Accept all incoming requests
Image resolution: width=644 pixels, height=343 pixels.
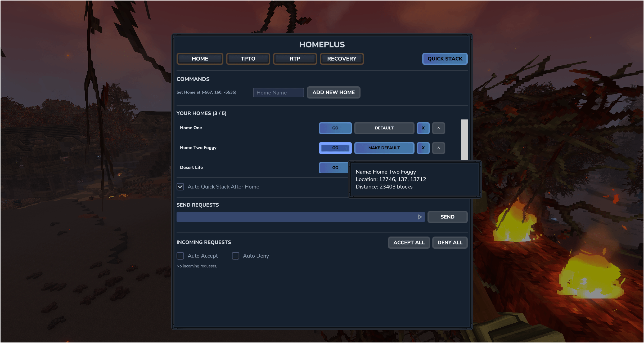[409, 243]
